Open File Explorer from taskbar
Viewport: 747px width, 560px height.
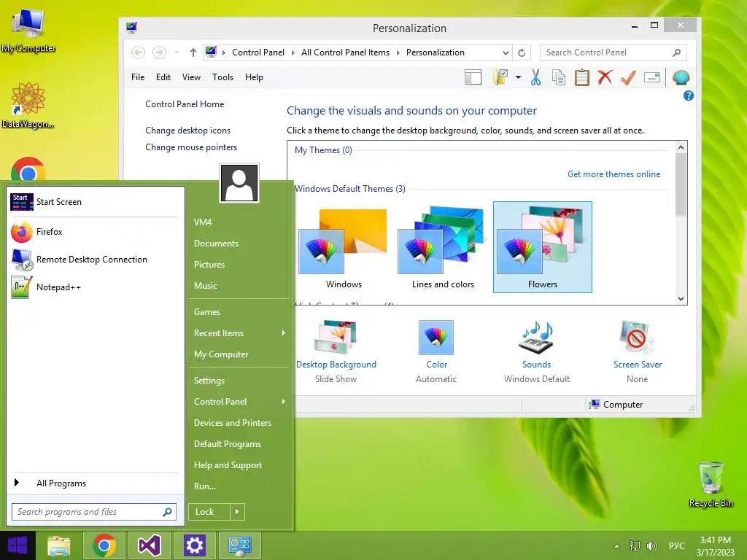click(x=58, y=545)
